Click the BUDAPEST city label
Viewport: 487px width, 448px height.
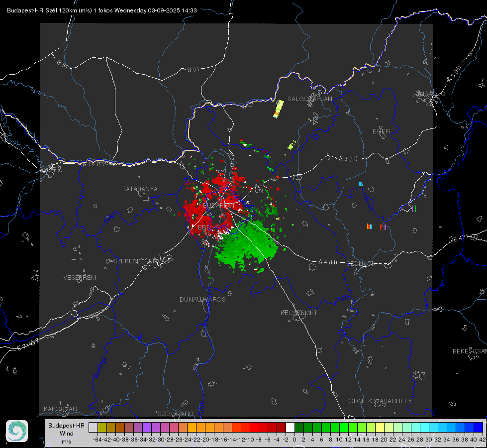219,206
